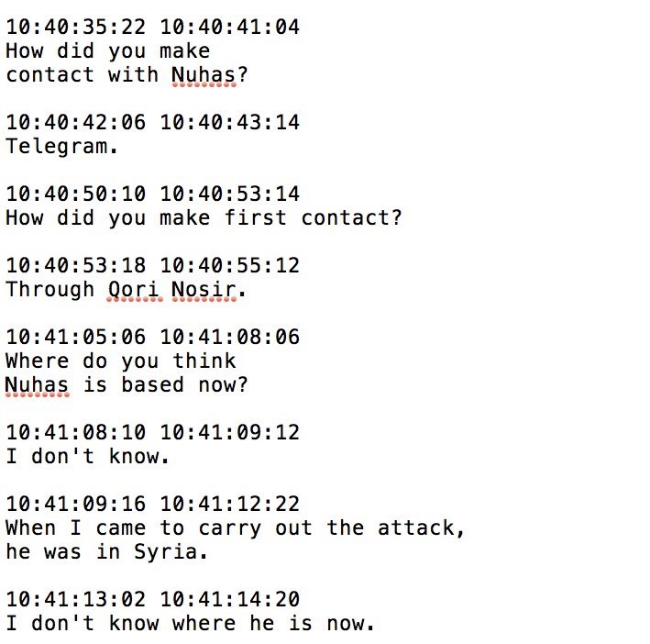
Task: Click Nuhas in 'Nuhas is based now?'
Action: click(37, 384)
